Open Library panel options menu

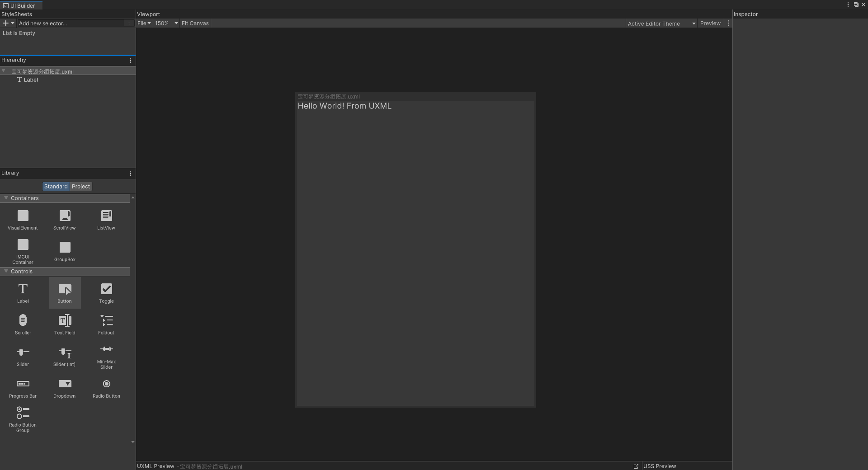tap(131, 174)
